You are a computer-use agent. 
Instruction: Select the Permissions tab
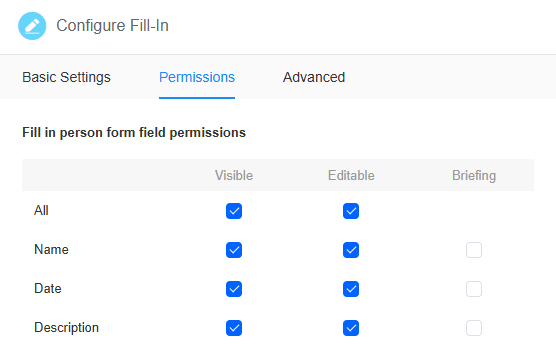197,77
